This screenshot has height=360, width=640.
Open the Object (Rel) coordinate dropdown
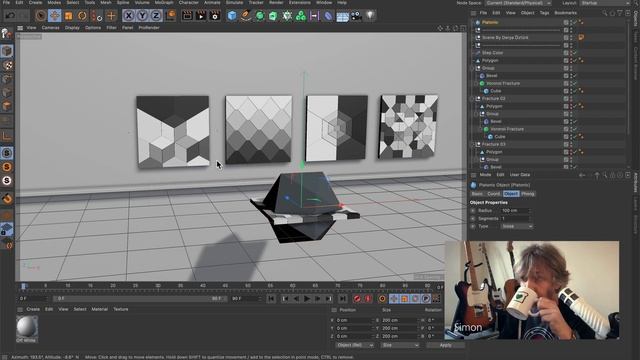click(x=355, y=345)
